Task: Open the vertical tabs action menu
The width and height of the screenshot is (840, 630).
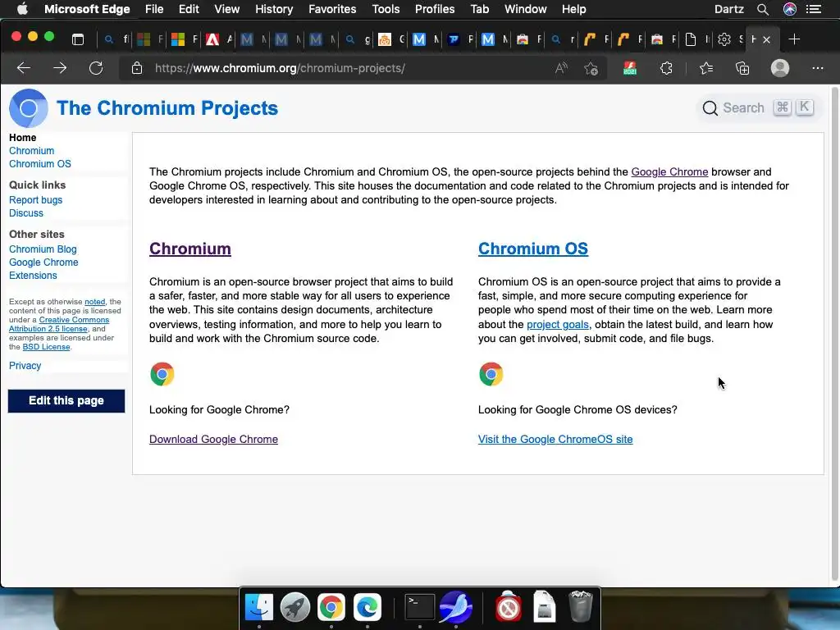Action: tap(78, 39)
